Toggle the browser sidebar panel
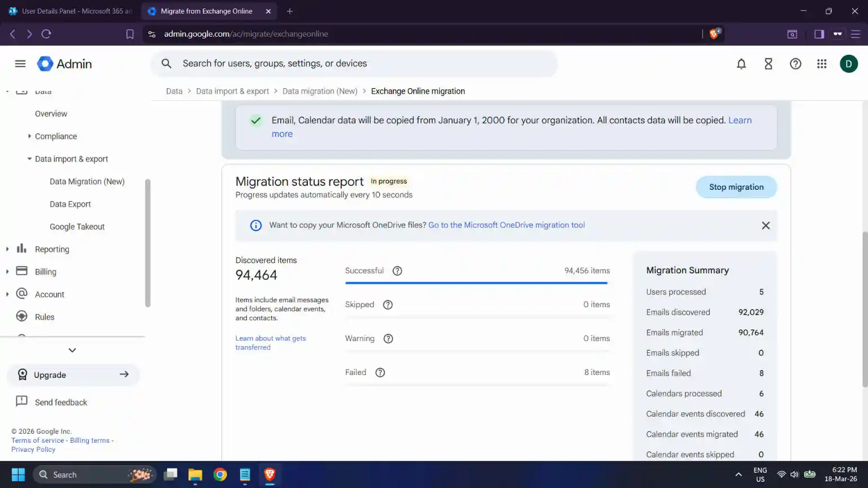 (819, 34)
